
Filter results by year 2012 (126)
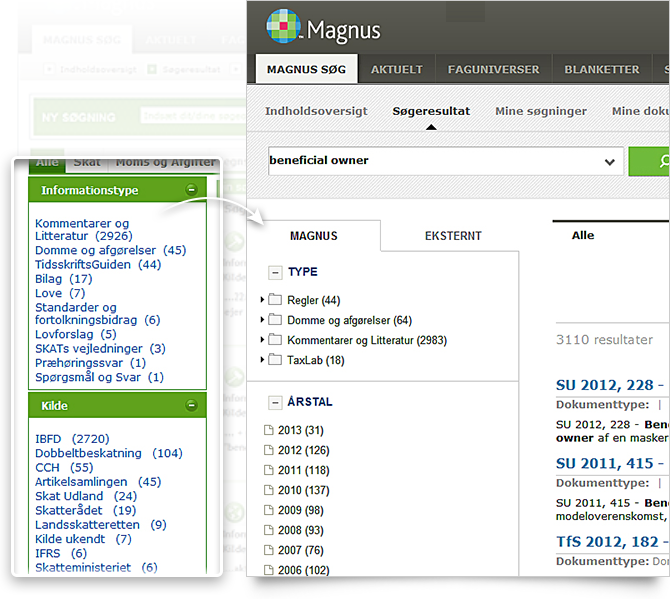(304, 450)
